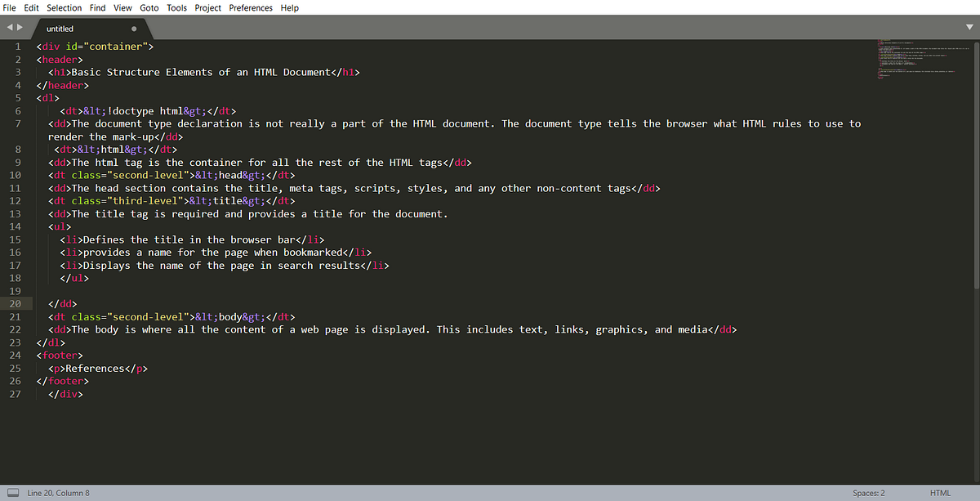Open the HTML syntax selector

[940, 492]
